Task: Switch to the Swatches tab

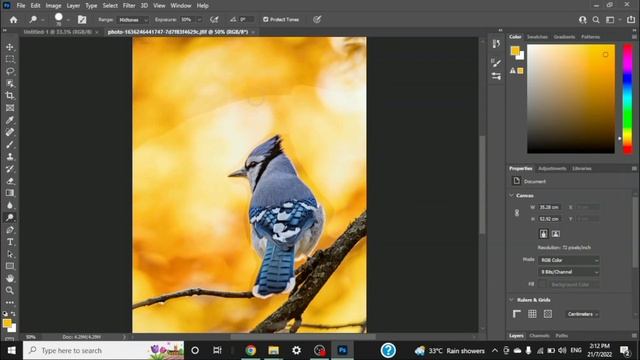Action: tap(537, 37)
